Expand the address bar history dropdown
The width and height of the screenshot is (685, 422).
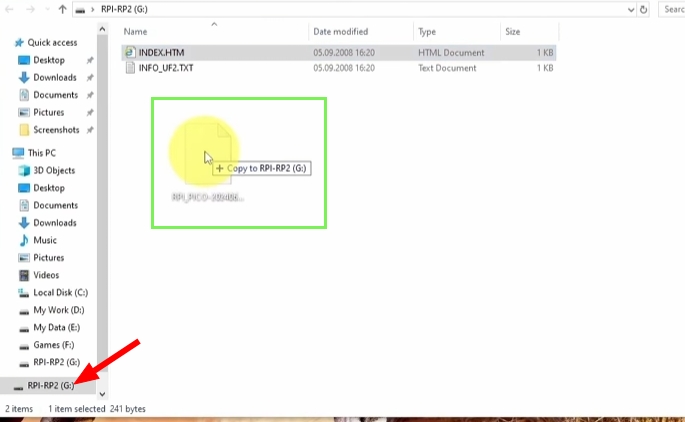pos(631,10)
